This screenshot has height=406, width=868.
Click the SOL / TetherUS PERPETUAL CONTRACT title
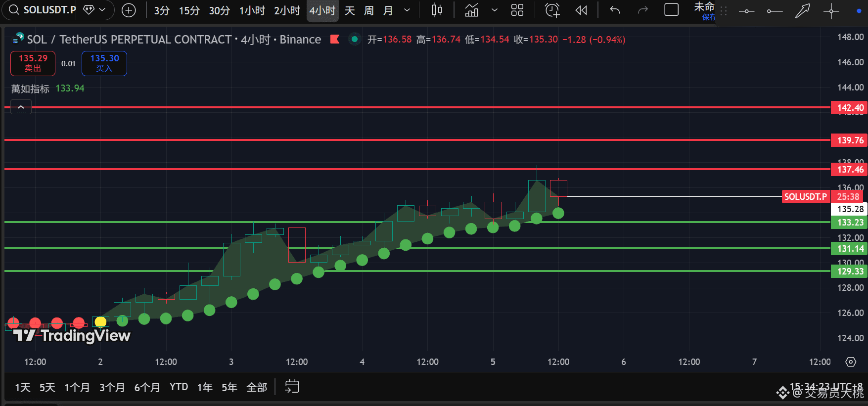(129, 40)
